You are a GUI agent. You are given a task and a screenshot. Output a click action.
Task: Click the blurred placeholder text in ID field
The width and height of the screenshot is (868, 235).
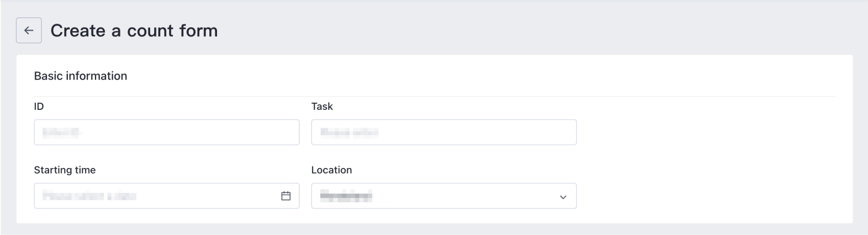click(61, 133)
